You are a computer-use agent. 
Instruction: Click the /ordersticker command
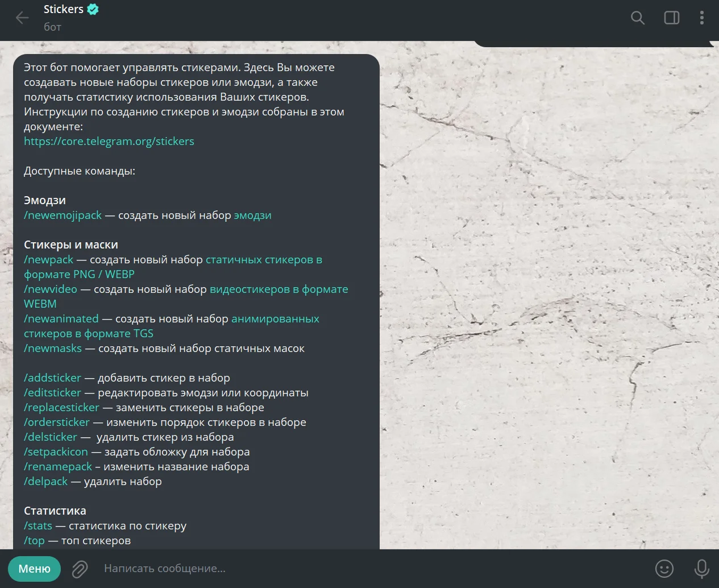coord(57,422)
